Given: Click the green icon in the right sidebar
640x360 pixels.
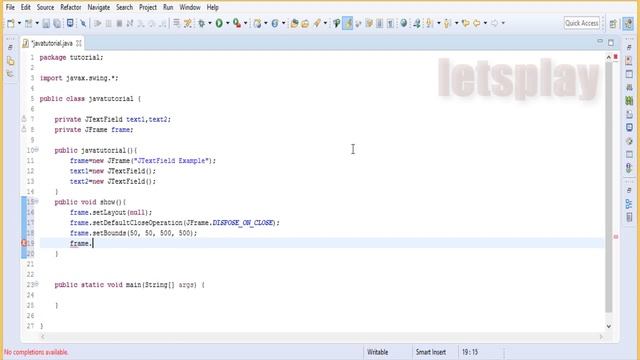Looking at the screenshot, I should point(629,100).
